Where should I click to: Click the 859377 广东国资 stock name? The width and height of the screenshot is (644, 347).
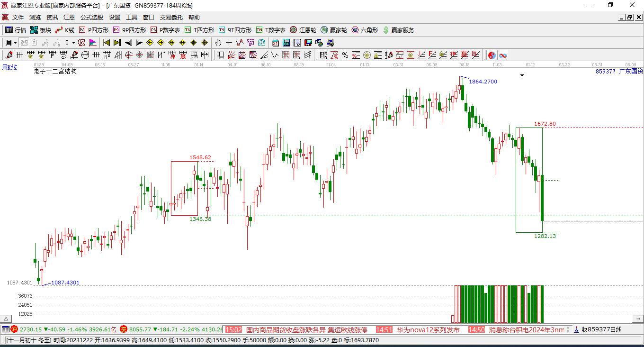[x=619, y=72]
